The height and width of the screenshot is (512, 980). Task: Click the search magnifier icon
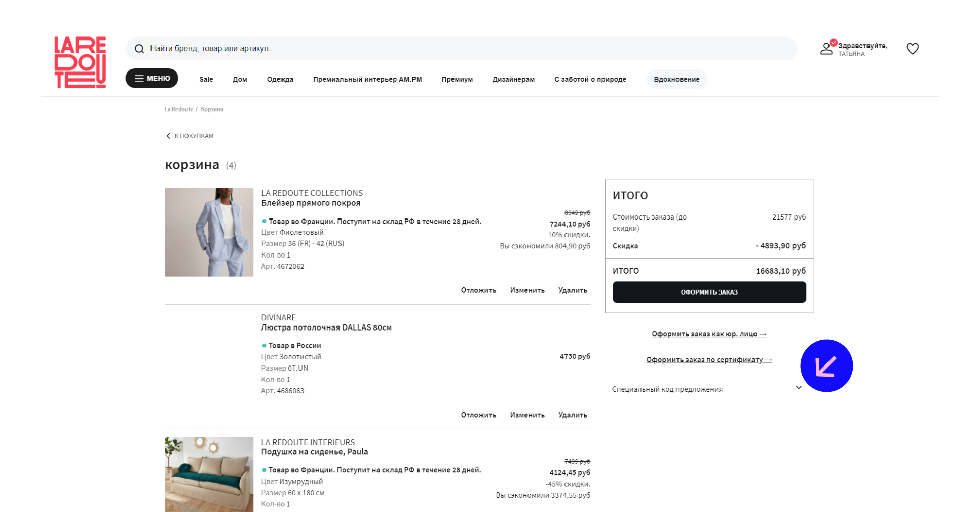point(139,49)
